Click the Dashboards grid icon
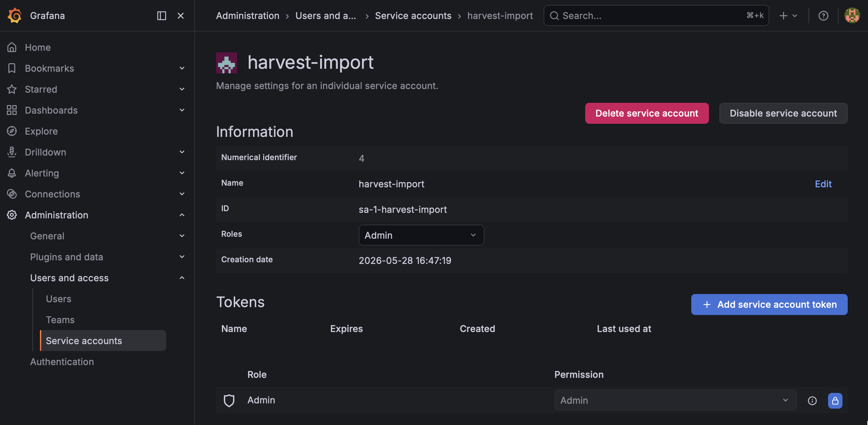This screenshot has width=868, height=425. [12, 110]
